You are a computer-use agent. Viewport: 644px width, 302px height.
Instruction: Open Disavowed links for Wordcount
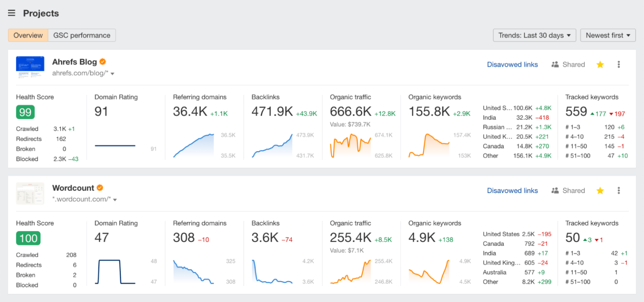[x=512, y=190]
